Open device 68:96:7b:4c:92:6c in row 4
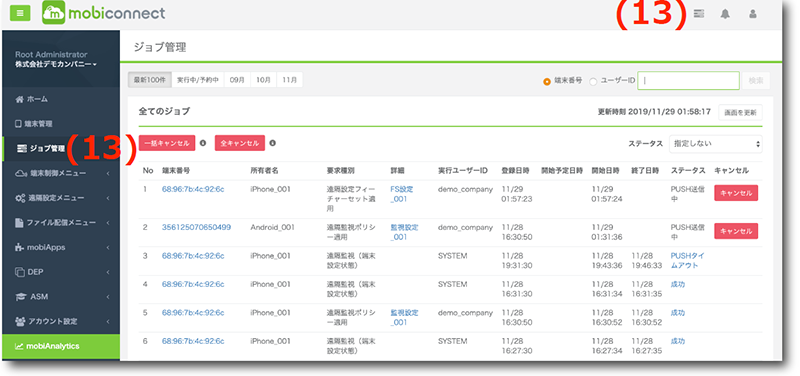Screen dimensions: 800x376 pyautogui.click(x=193, y=284)
